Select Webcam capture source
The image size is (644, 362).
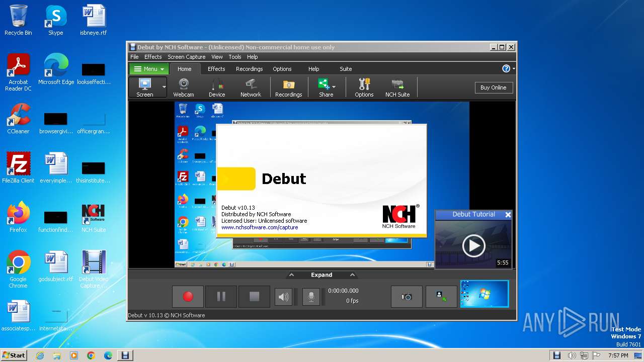[184, 87]
